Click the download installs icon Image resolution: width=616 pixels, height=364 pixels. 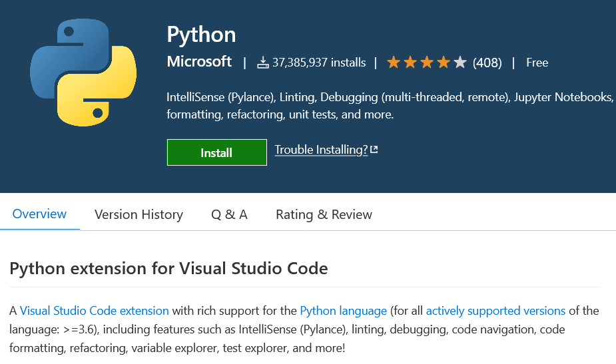[263, 63]
